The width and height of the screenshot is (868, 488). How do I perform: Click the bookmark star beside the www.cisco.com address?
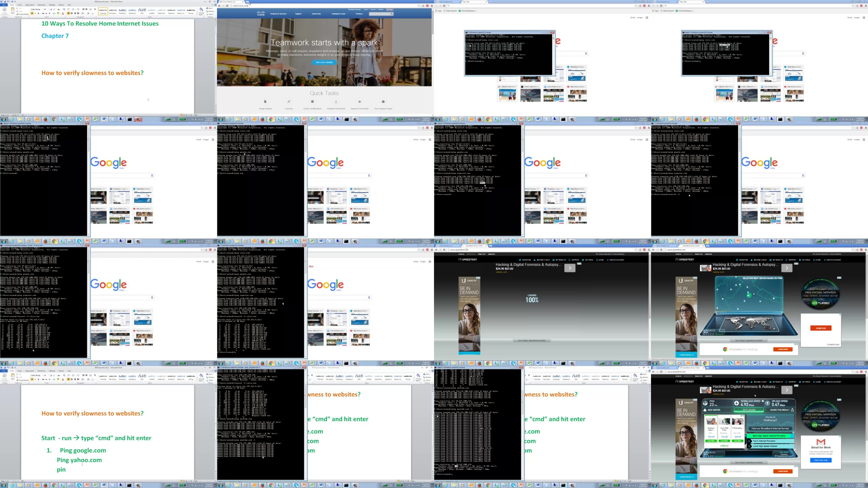pos(419,6)
